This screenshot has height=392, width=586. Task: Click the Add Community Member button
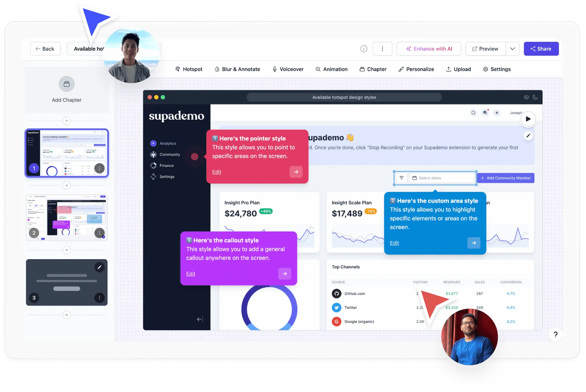506,178
